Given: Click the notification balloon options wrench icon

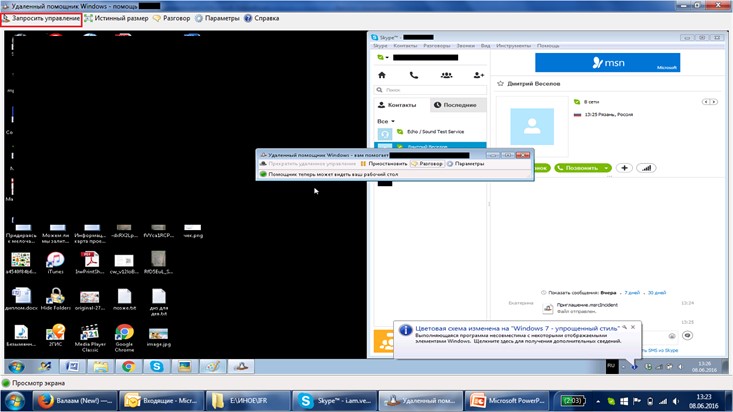Looking at the screenshot, I should click(625, 327).
